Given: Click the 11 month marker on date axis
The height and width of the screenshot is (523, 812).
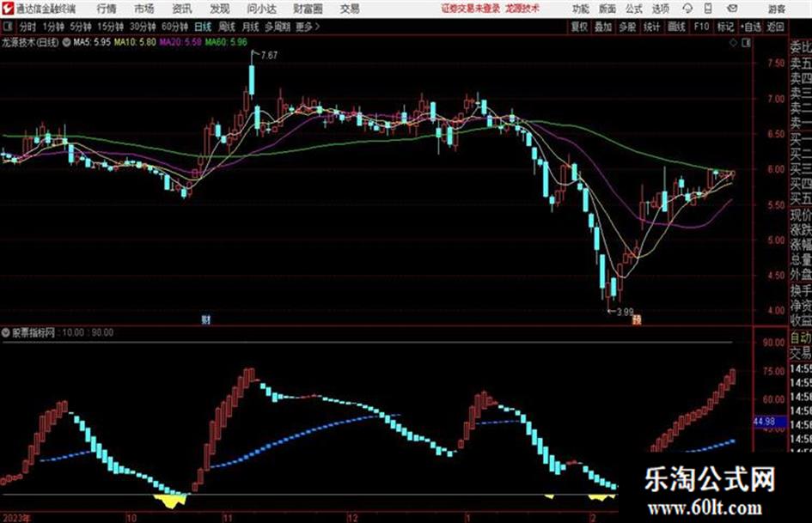Looking at the screenshot, I should tap(228, 518).
